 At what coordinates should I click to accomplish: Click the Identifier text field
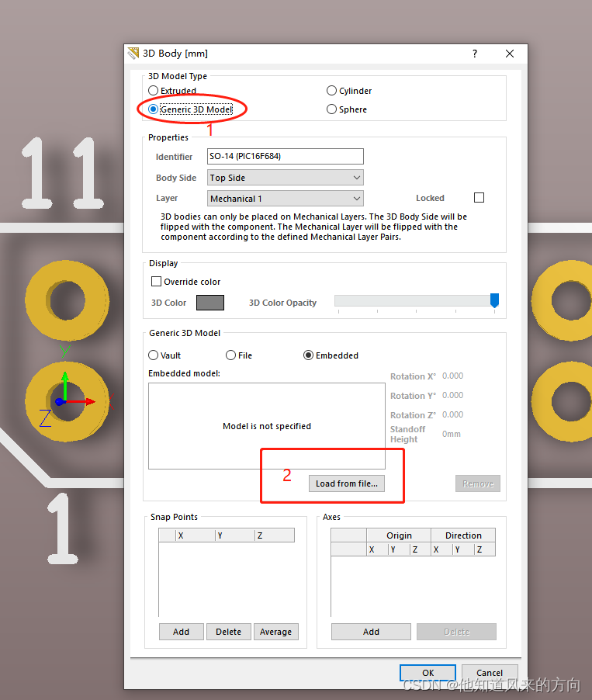(285, 156)
